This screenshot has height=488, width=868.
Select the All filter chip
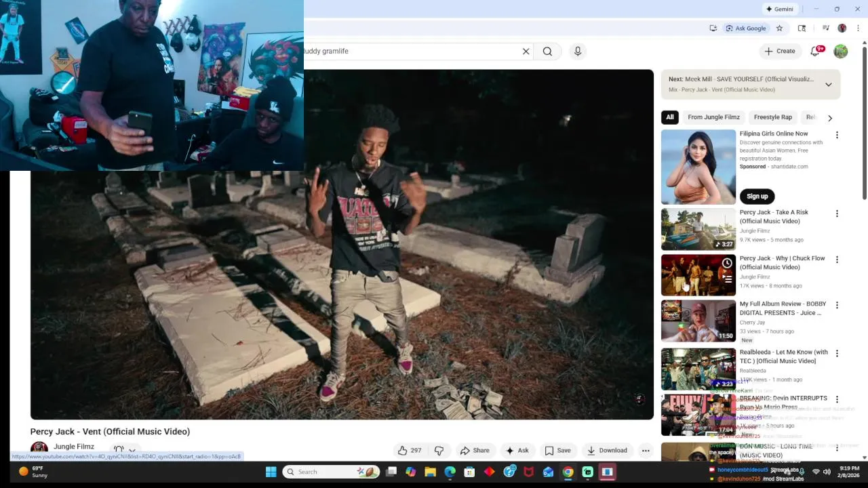coord(669,117)
